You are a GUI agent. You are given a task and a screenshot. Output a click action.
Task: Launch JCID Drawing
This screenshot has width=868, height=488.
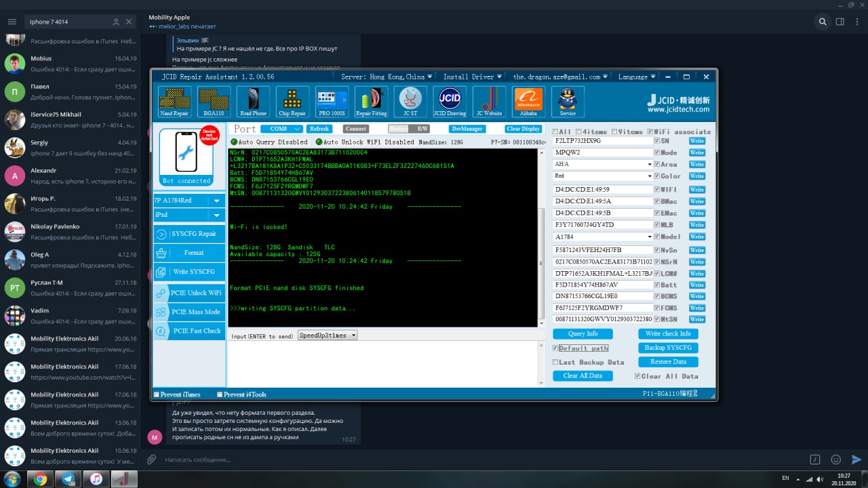point(450,102)
